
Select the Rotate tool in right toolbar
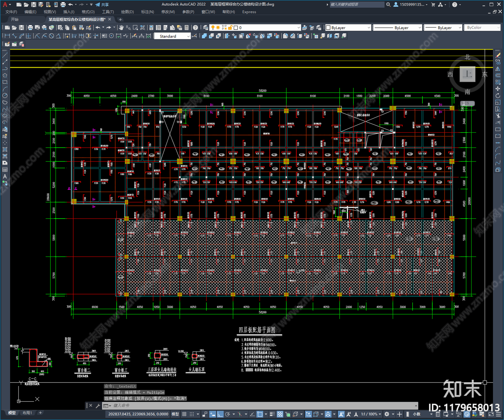(x=498, y=96)
